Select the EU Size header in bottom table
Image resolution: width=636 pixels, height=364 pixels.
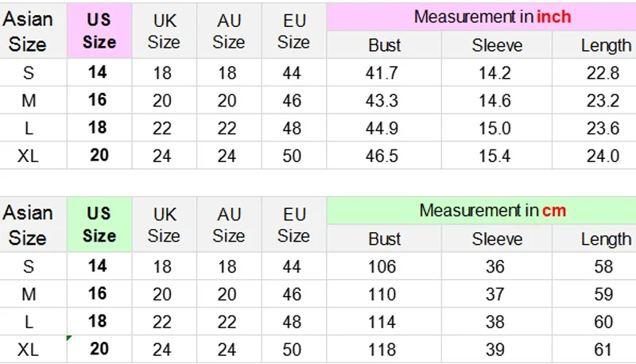pyautogui.click(x=294, y=225)
